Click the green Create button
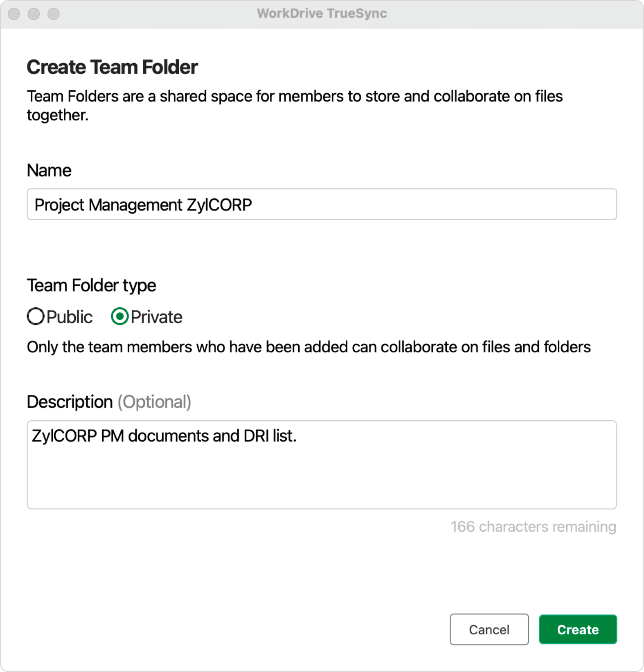The height and width of the screenshot is (672, 644). 577,629
